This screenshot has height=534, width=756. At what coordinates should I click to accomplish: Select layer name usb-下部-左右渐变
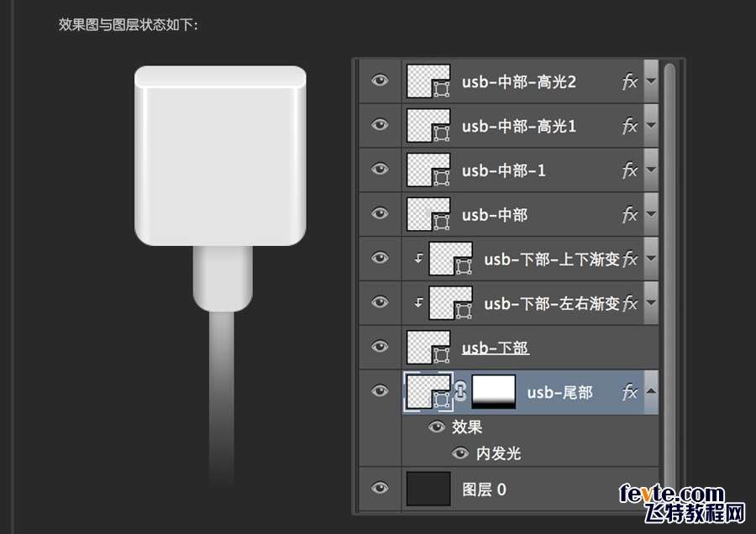click(x=552, y=304)
